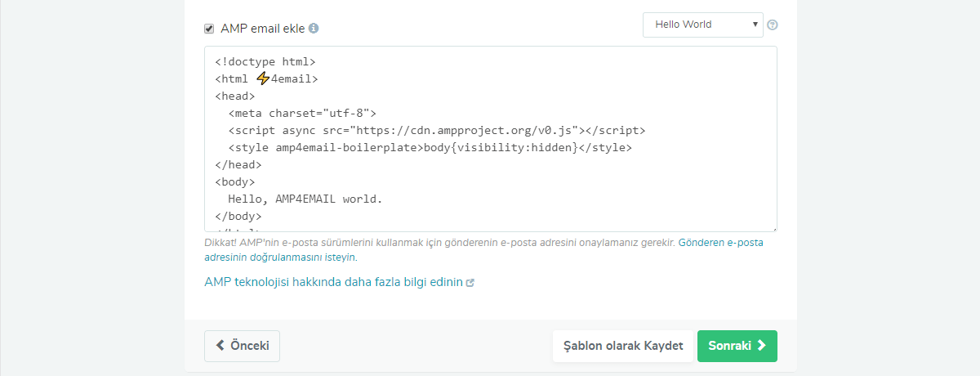Click the code textarea resize handle
This screenshot has height=376, width=980.
773,229
